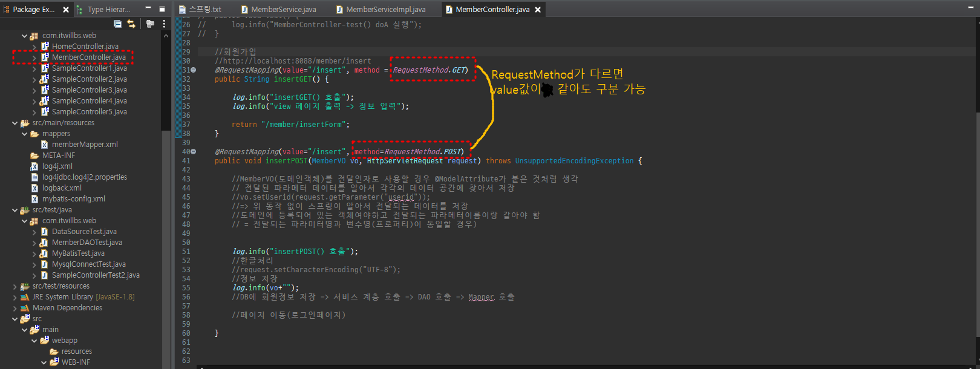Switch to Type Hierarchy tab
The height and width of the screenshot is (369, 980).
point(103,10)
